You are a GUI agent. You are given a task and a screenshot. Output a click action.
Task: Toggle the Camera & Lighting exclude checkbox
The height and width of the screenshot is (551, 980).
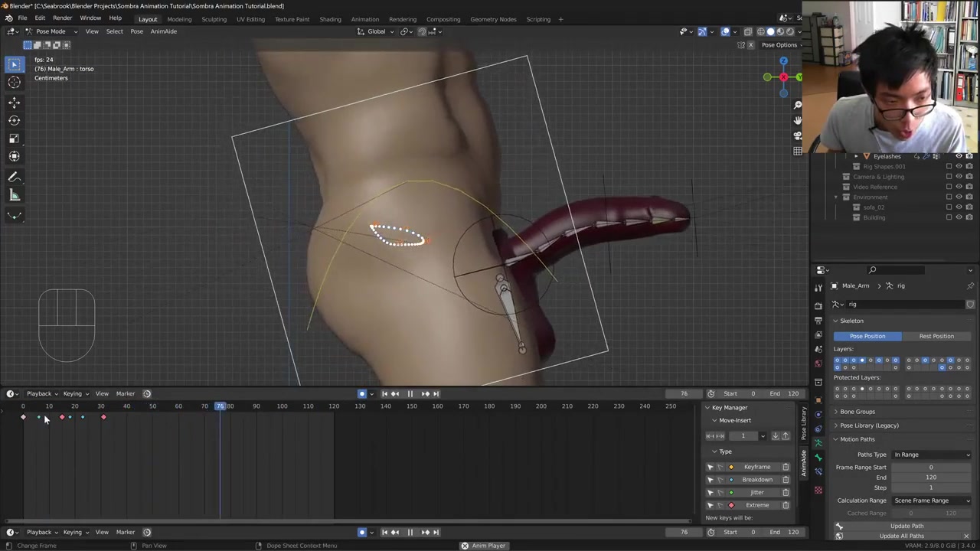[x=949, y=177]
